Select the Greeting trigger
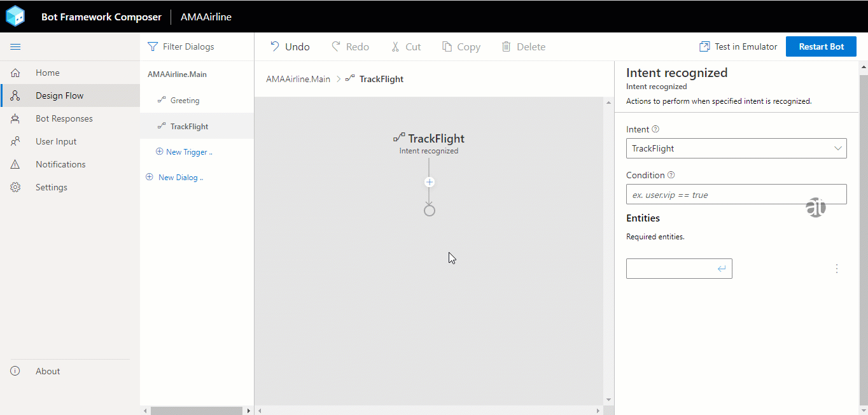This screenshot has width=868, height=415. [x=185, y=101]
